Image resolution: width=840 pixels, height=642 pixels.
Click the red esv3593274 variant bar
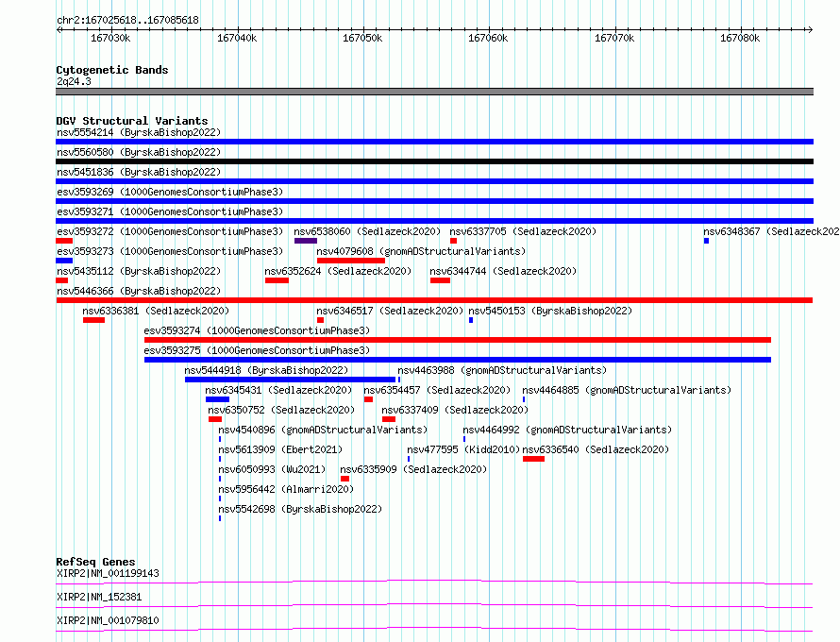click(x=458, y=340)
